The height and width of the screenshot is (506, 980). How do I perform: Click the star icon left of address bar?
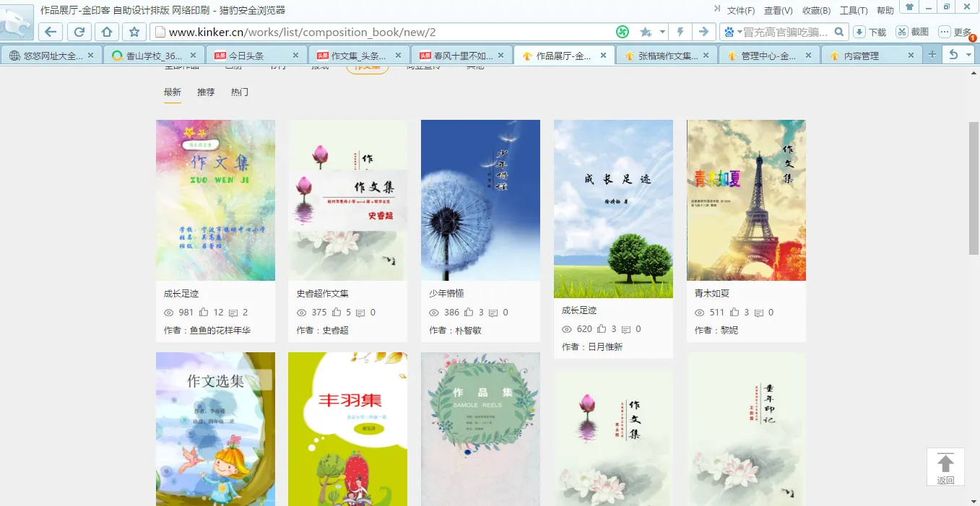(134, 32)
